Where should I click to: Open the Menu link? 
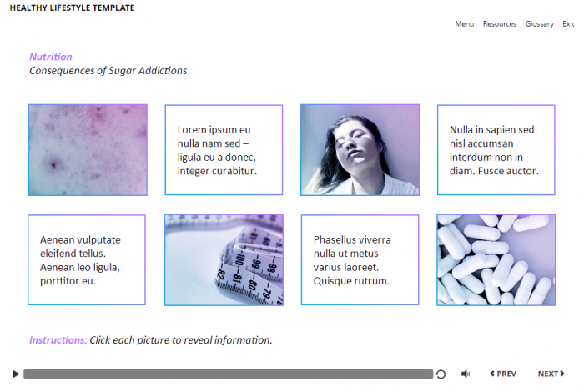tap(465, 24)
